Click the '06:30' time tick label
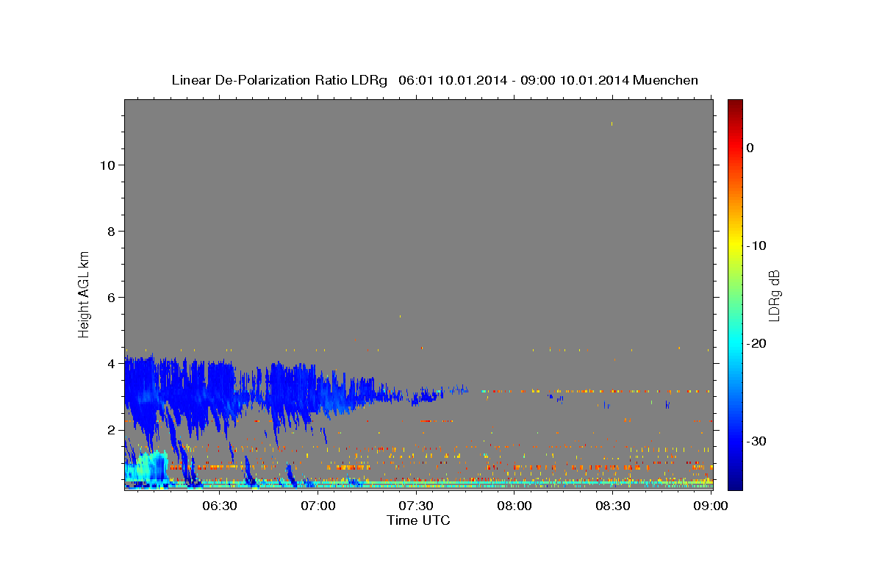Image resolution: width=882 pixels, height=588 pixels. (220, 506)
